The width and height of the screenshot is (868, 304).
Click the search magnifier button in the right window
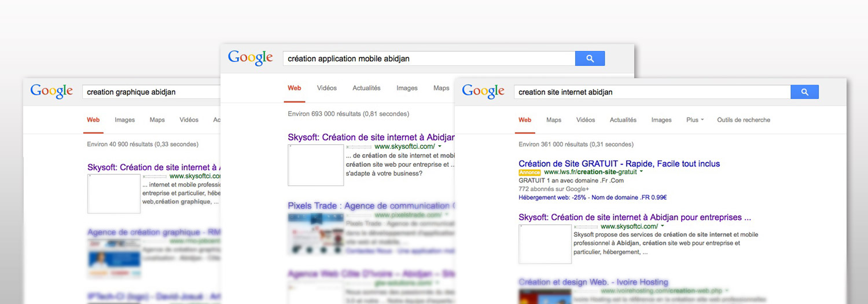(x=804, y=91)
